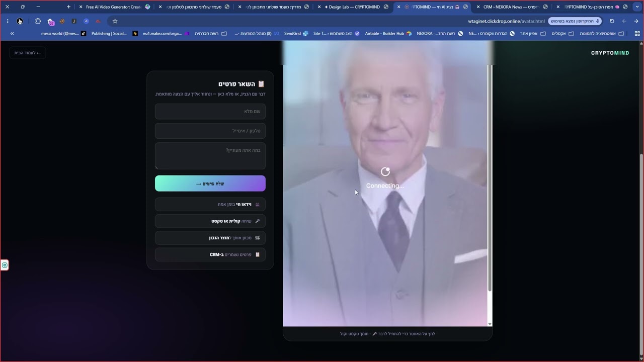Image resolution: width=644 pixels, height=362 pixels.
Task: Click the פרטים נשמרים ב-CRM feature row
Action: click(210, 254)
